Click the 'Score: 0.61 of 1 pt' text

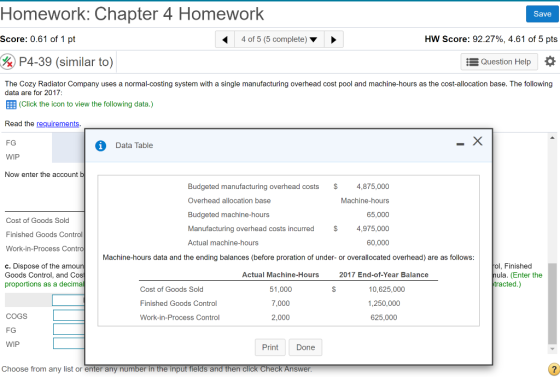[x=38, y=39]
